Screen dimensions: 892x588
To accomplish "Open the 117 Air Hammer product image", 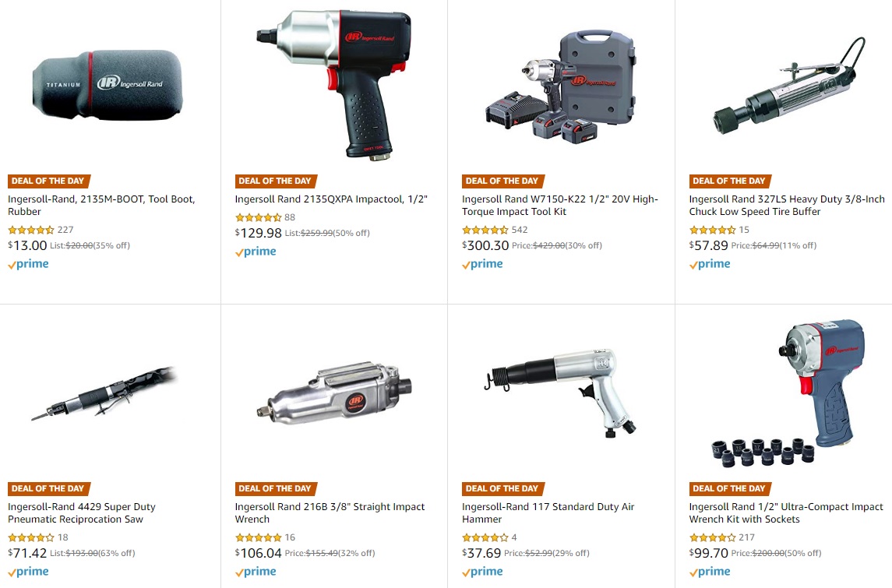I will click(x=560, y=393).
